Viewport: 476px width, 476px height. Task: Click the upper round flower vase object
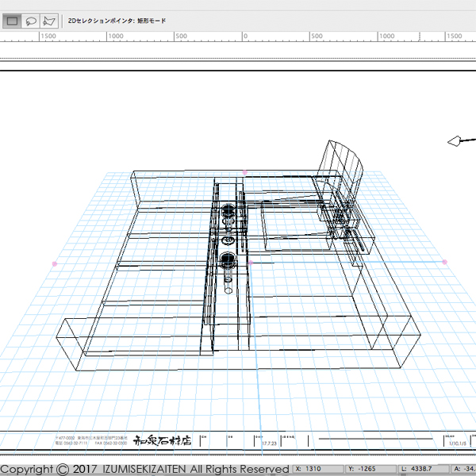228,212
